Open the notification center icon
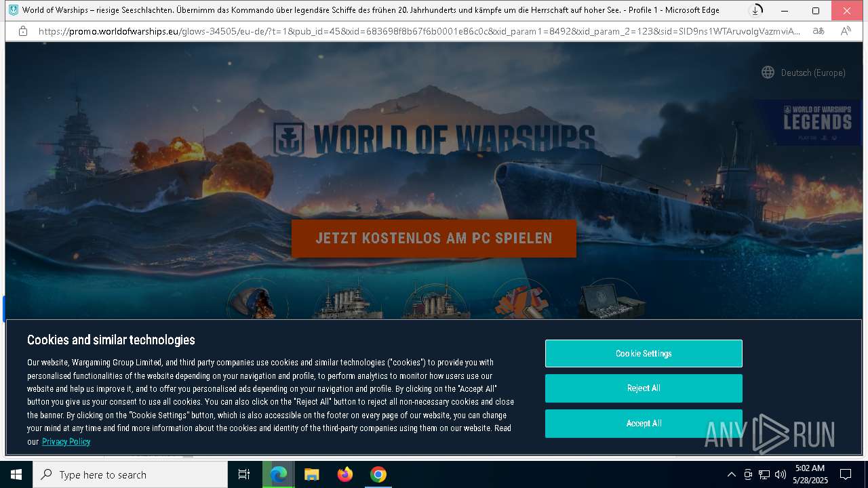Screen dimensions: 868x488 [846, 474]
